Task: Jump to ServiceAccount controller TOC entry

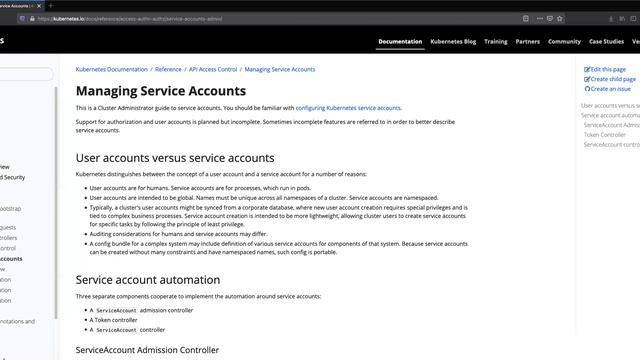Action: (611, 145)
